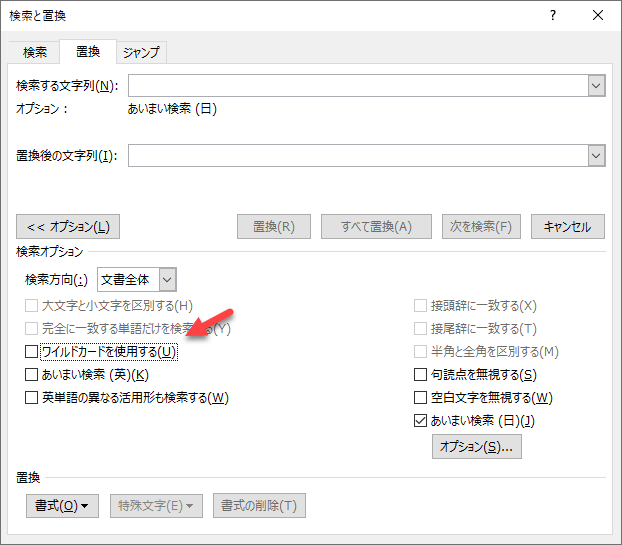The height and width of the screenshot is (545, 622).
Task: Close the 検索と置換 dialog
Action: pos(598,16)
